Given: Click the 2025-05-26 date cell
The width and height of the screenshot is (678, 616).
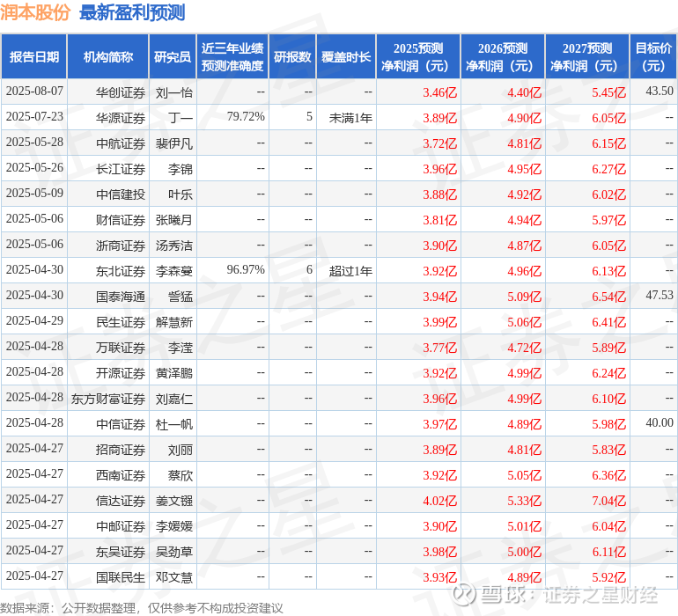Looking at the screenshot, I should pos(34,168).
